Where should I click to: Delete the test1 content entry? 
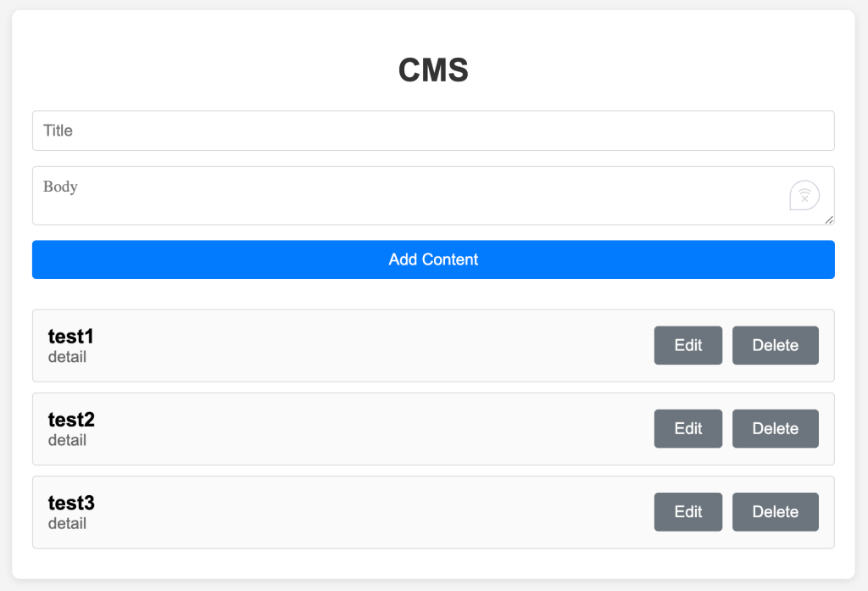[775, 345]
